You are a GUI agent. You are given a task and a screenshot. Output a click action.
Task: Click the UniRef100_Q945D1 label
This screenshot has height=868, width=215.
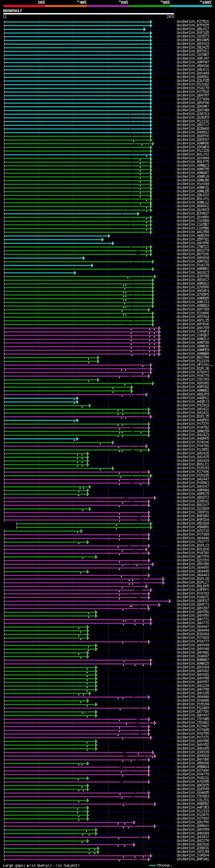pos(193,77)
